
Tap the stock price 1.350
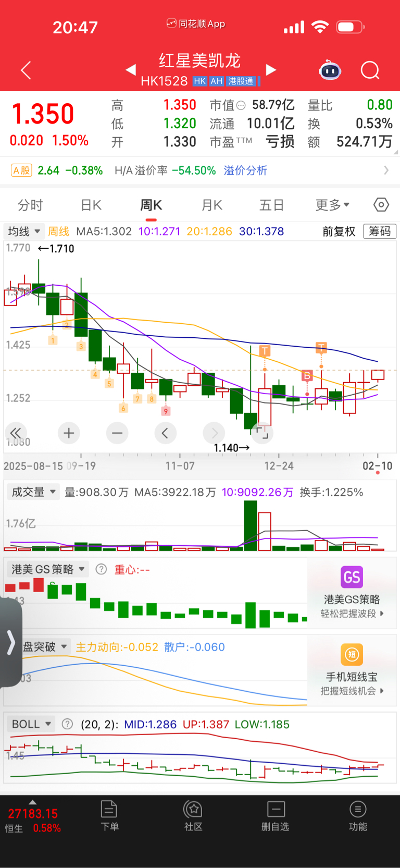(43, 114)
